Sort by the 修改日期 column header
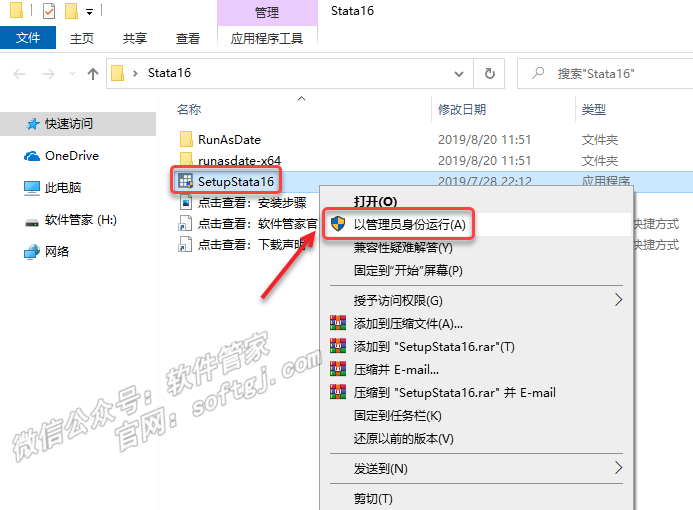693x510 pixels. [x=462, y=109]
